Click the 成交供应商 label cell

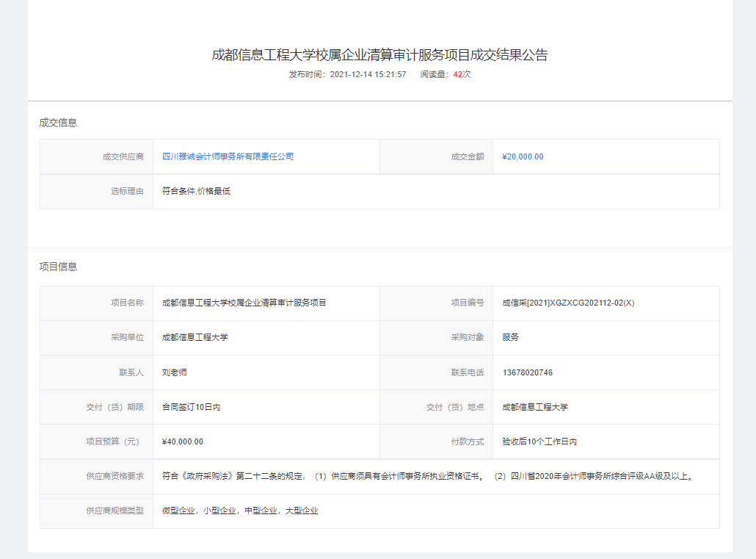coord(96,156)
